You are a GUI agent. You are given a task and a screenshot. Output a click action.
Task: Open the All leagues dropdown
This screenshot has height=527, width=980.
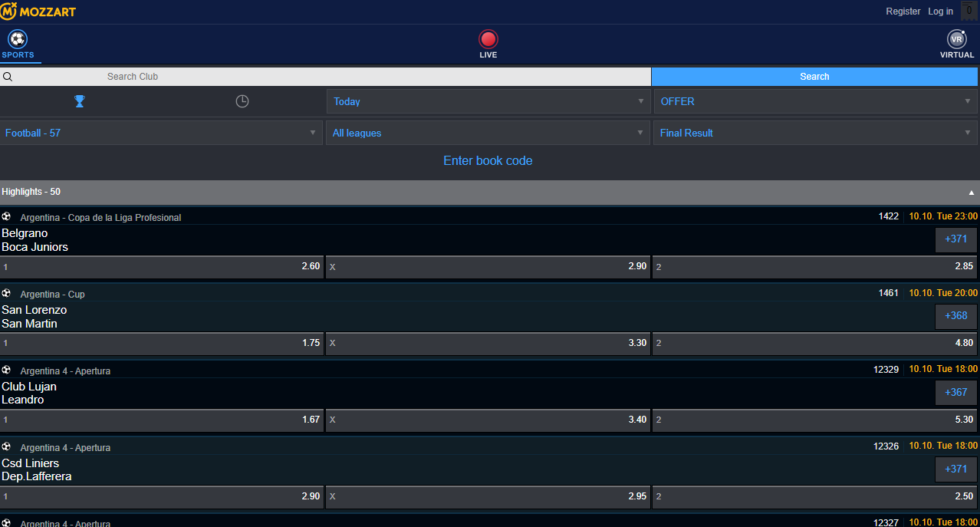[x=488, y=133]
